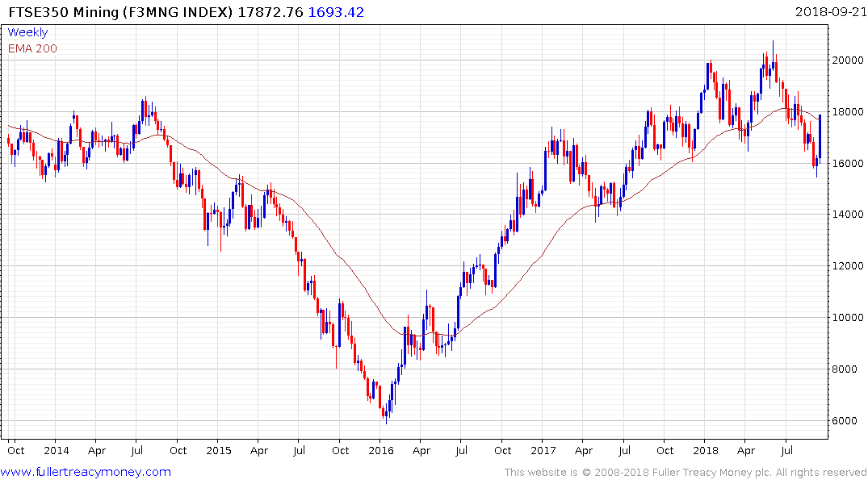The height and width of the screenshot is (484, 868).
Task: Click the 2018-09-21 date label
Action: click(x=830, y=12)
